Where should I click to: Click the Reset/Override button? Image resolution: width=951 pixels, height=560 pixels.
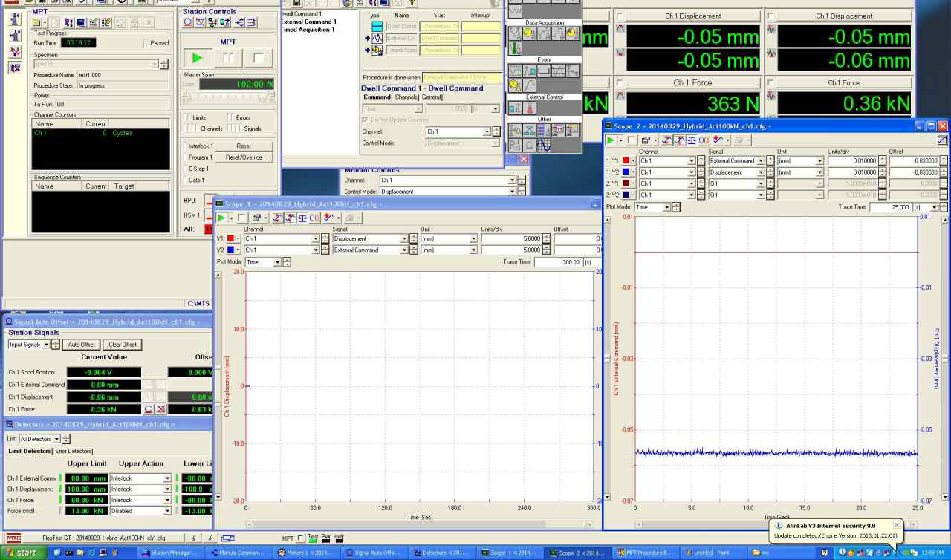(244, 157)
